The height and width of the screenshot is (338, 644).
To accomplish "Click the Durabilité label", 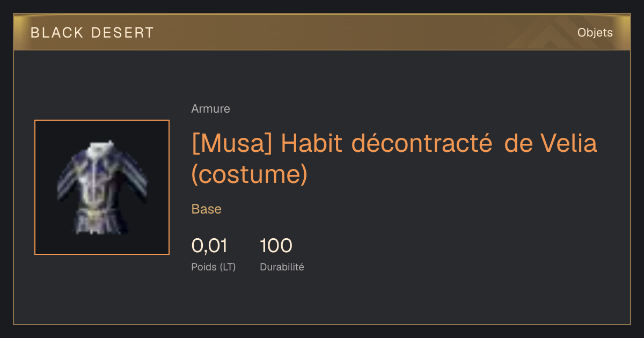I will 282,267.
